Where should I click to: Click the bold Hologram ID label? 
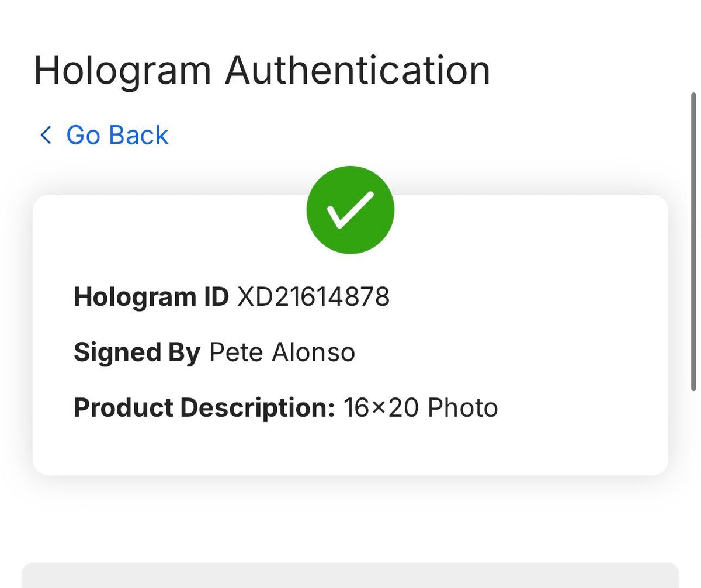[151, 298]
